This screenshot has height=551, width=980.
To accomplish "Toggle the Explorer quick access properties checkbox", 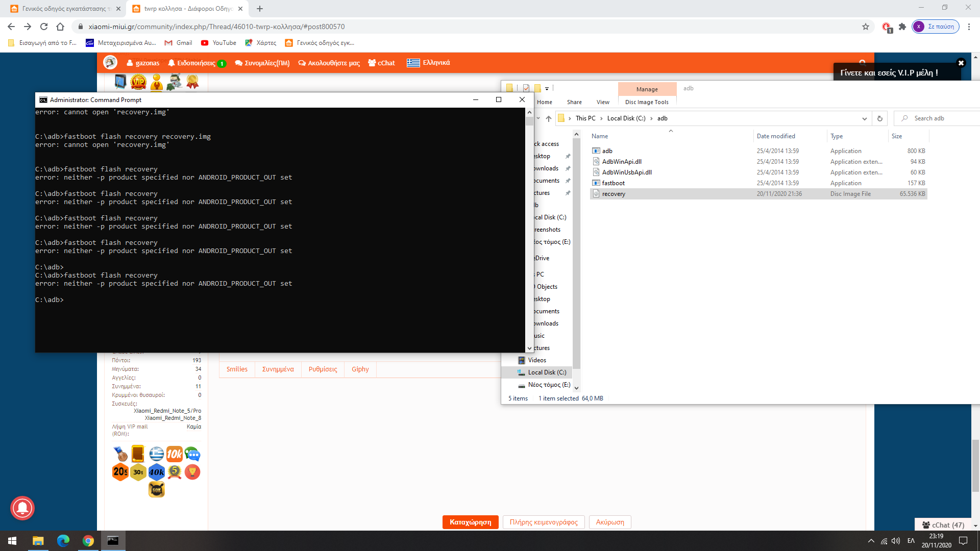I will 526,88.
